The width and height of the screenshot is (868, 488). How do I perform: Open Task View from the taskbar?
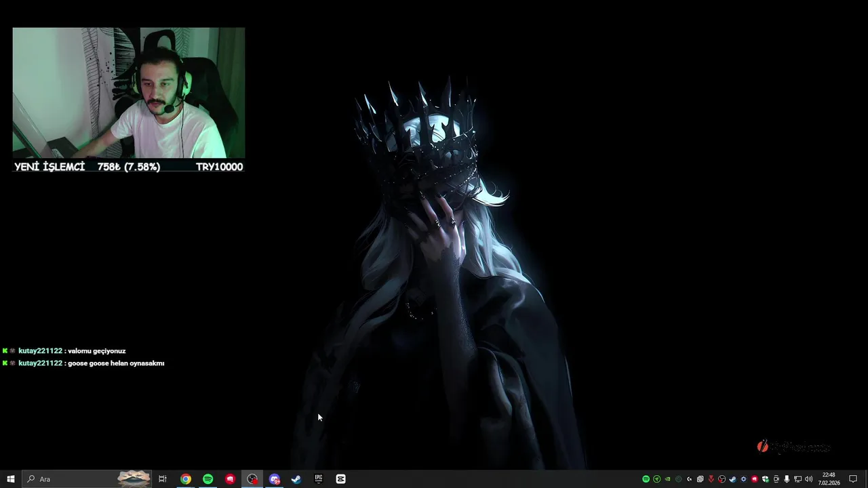click(163, 479)
